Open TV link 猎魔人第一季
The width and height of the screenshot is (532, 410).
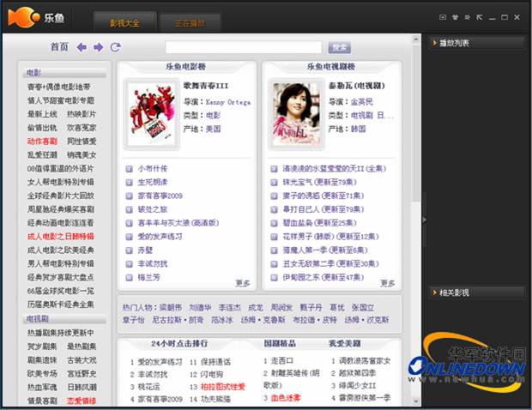click(x=325, y=250)
